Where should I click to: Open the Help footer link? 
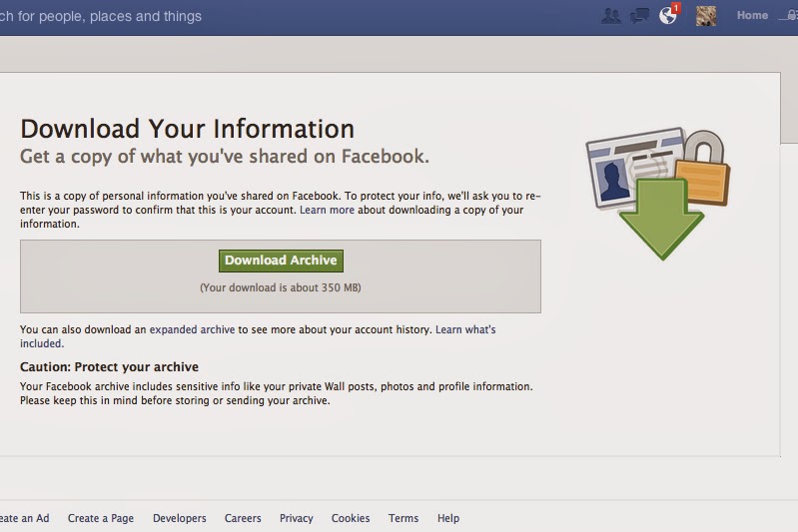[448, 518]
